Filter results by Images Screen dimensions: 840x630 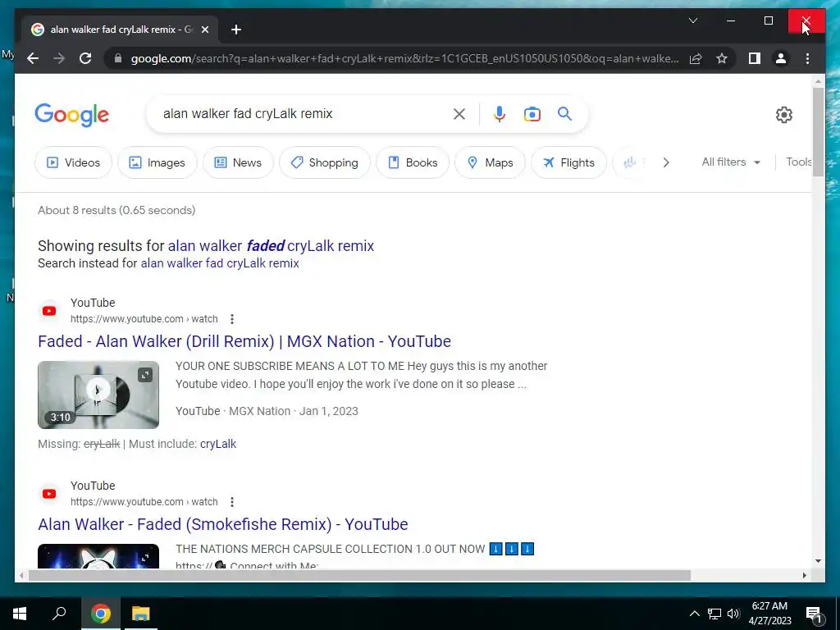pyautogui.click(x=157, y=162)
